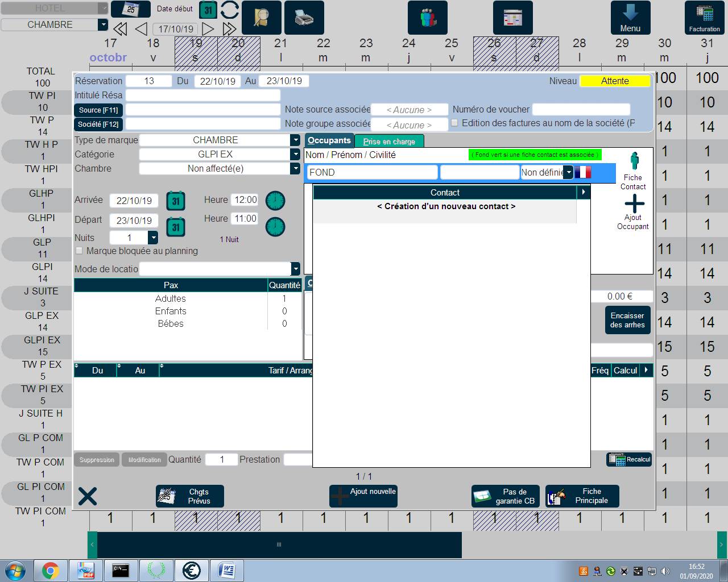The width and height of the screenshot is (728, 582).
Task: Select Création d'un nouveau contact entry
Action: tap(446, 206)
